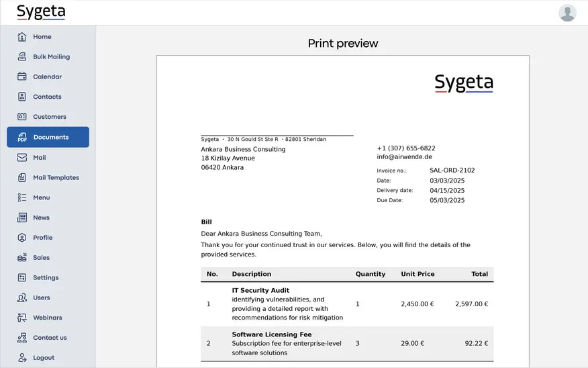The image size is (588, 368).
Task: Open the Customers icon in sidebar
Action: coord(22,117)
